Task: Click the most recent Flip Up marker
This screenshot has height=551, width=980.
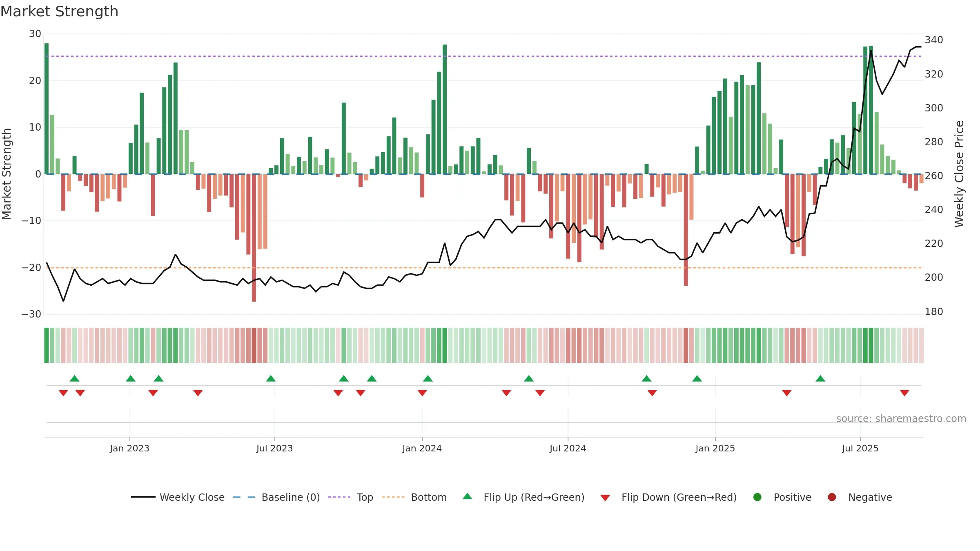Action: (x=820, y=378)
